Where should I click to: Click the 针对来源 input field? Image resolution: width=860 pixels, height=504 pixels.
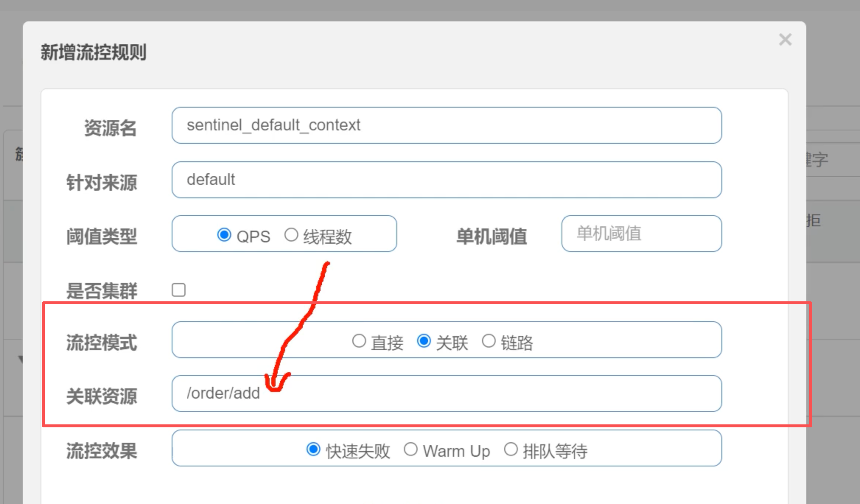click(x=447, y=180)
